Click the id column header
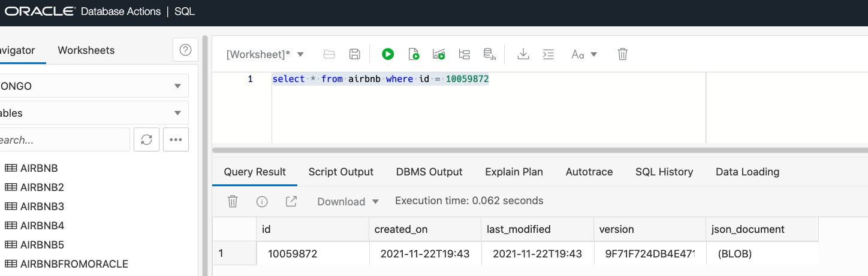 pos(312,229)
